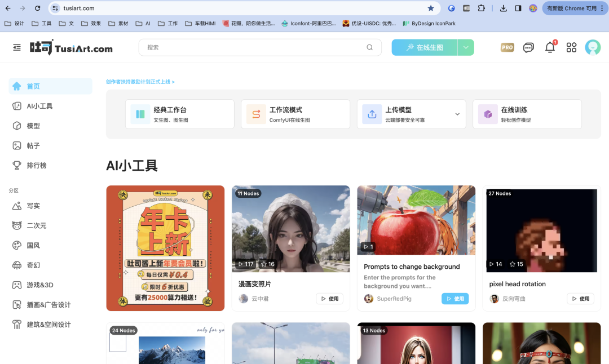Open the PRO membership badge

click(507, 48)
